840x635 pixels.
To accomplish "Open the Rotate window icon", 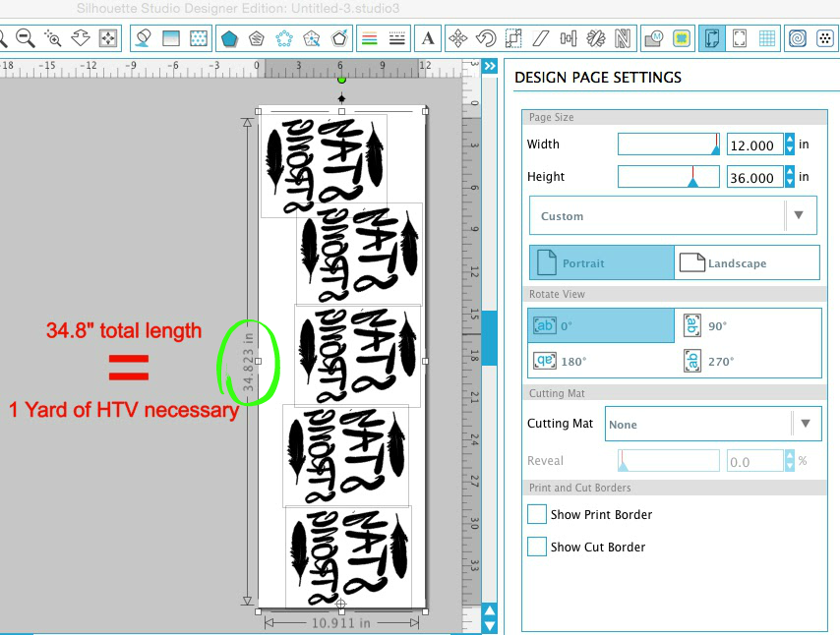I will click(x=486, y=38).
